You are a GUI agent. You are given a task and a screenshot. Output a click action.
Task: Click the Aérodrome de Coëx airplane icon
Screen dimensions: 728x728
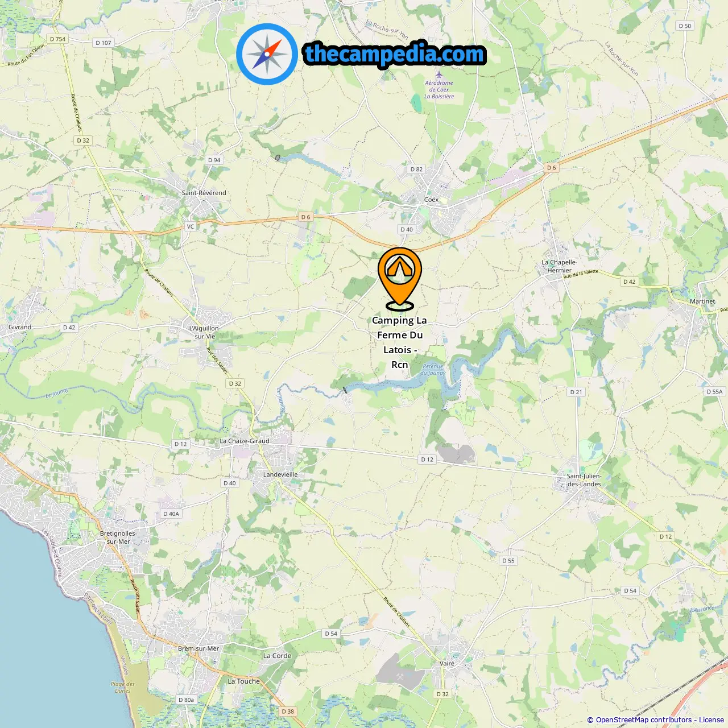pyautogui.click(x=439, y=75)
